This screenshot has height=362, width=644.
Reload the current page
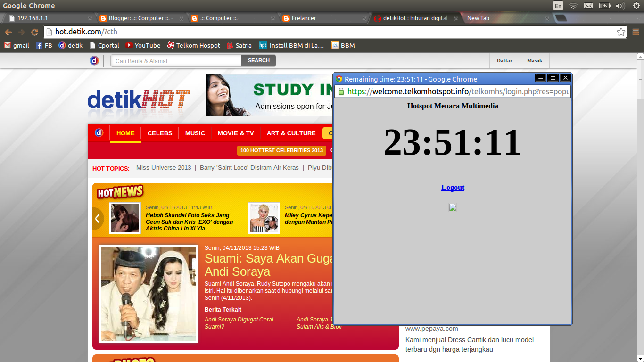pyautogui.click(x=34, y=32)
